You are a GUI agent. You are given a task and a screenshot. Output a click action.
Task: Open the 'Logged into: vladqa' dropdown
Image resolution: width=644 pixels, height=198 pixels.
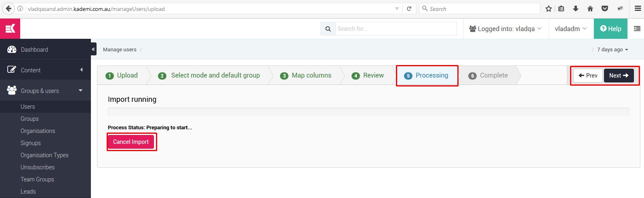coord(505,29)
